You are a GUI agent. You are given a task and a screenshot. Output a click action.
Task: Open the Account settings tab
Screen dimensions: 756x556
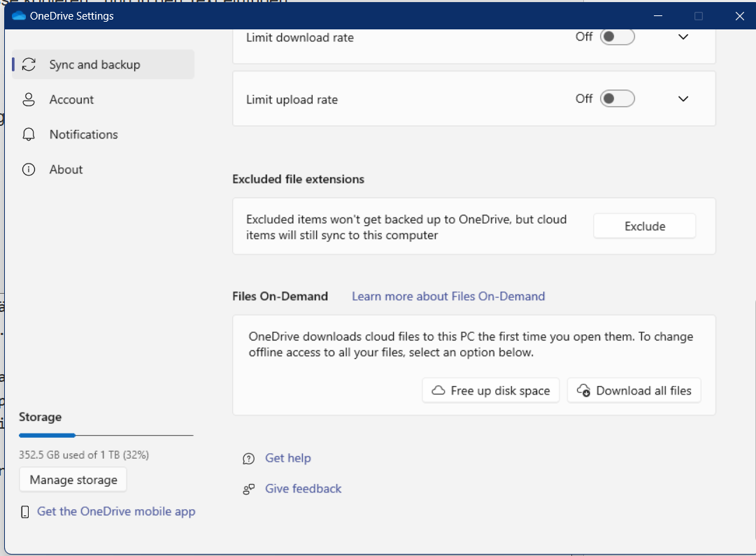[71, 99]
